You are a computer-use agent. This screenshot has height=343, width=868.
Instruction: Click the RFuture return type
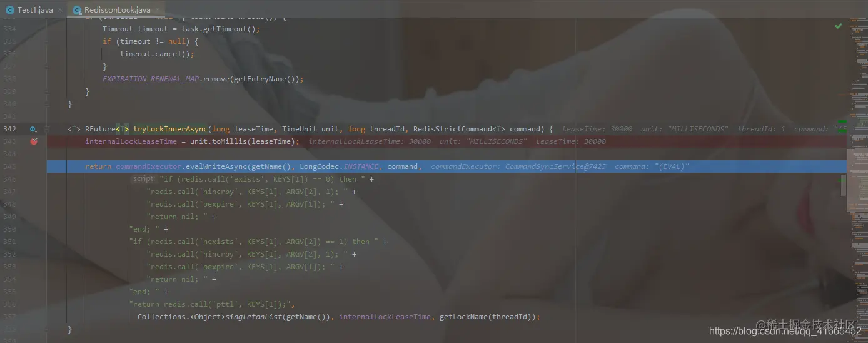[x=100, y=129]
